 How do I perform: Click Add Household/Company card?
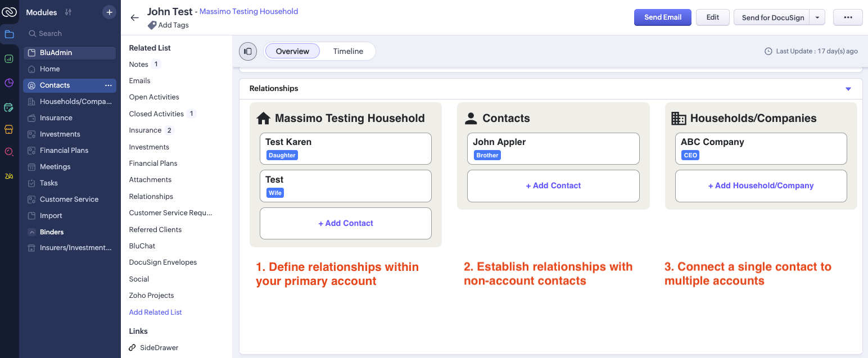click(761, 186)
